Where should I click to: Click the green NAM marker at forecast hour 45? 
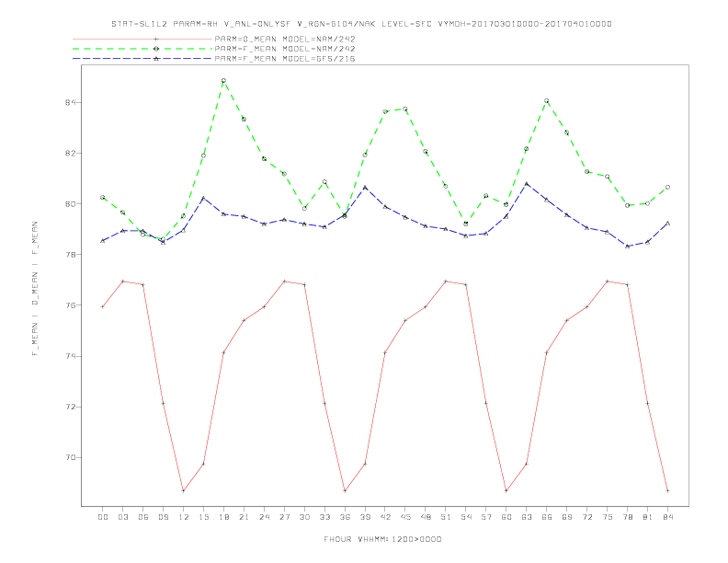[405, 109]
